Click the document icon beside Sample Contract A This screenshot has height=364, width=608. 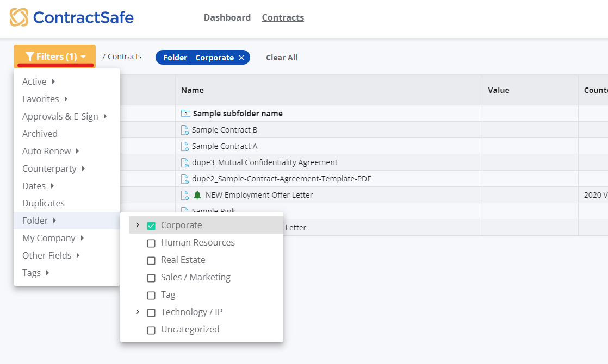click(x=184, y=146)
